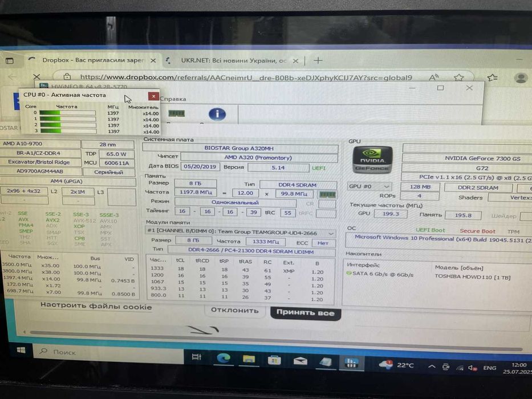Open the Favorites list icon
The height and width of the screenshot is (399, 532).
point(493,78)
